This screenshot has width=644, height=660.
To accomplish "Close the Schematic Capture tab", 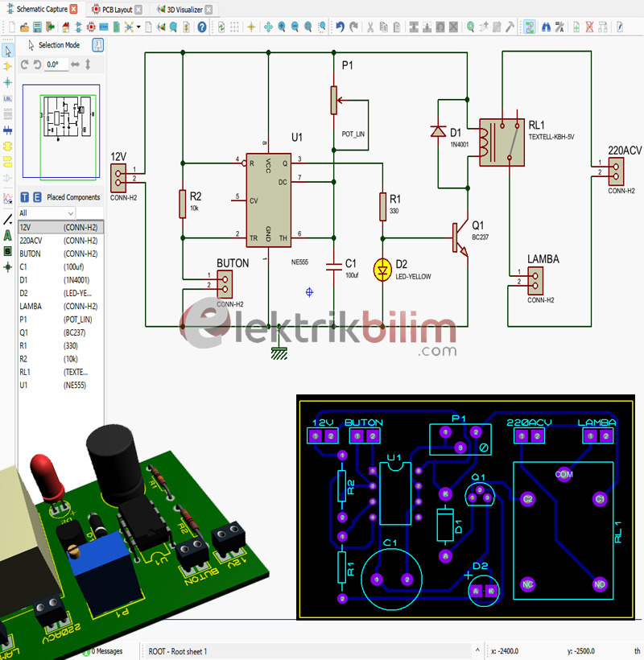I will (74, 10).
